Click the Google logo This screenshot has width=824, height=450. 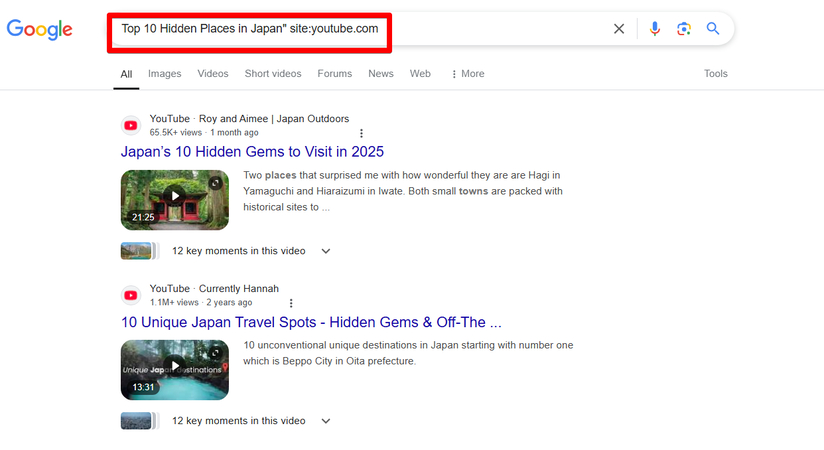click(39, 29)
